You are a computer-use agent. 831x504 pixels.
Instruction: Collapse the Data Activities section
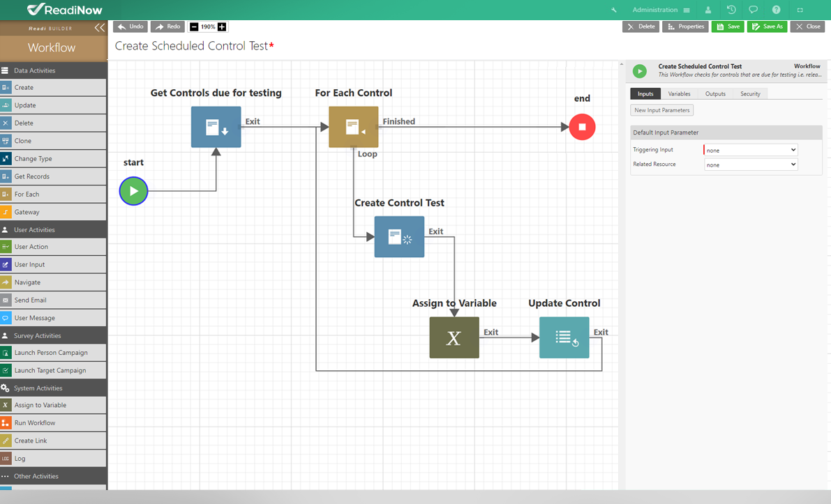click(x=53, y=70)
